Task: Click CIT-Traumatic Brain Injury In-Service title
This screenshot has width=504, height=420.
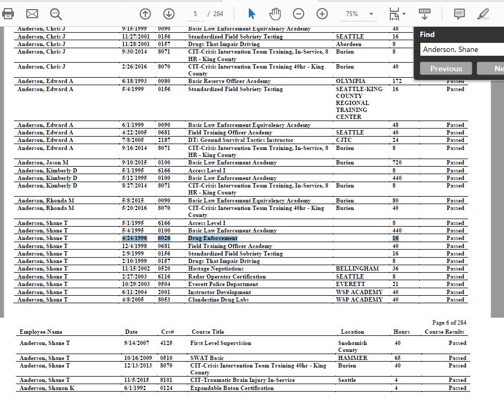Action: click(x=242, y=380)
